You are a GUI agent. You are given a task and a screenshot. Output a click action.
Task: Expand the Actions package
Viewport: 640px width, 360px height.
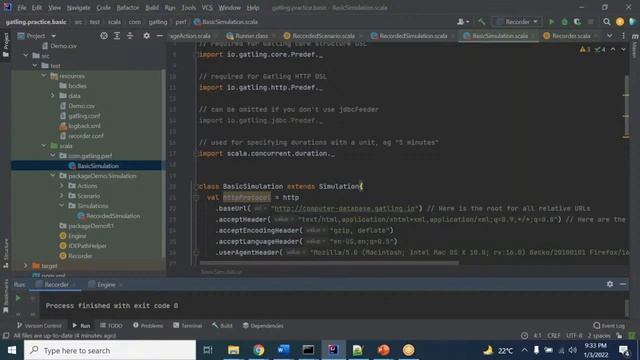pos(62,185)
